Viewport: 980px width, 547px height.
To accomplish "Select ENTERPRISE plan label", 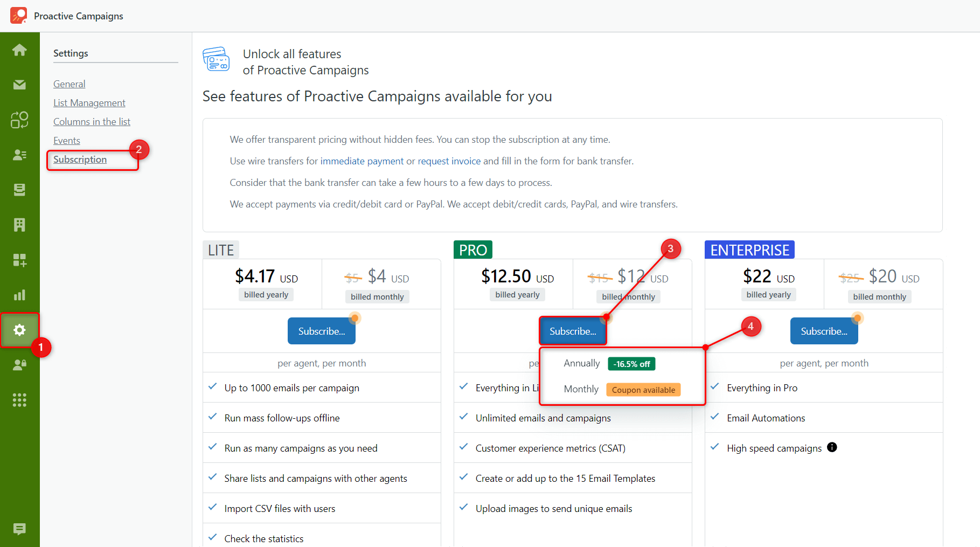I will [749, 250].
